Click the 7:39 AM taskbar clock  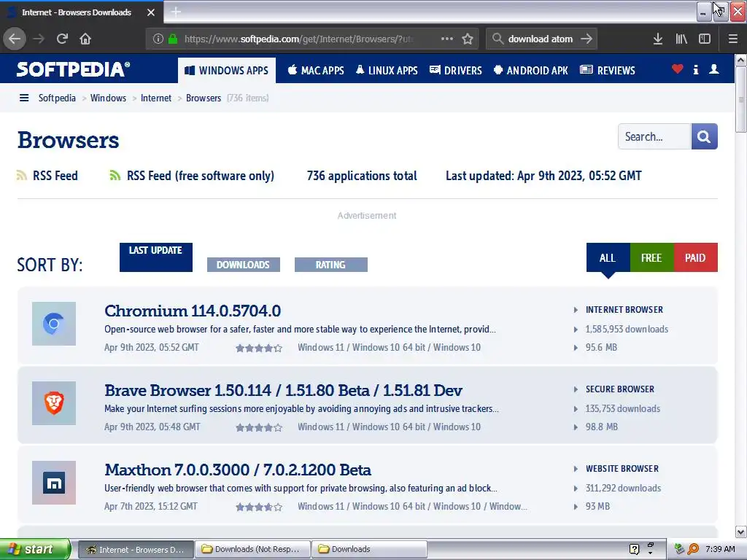click(x=720, y=549)
